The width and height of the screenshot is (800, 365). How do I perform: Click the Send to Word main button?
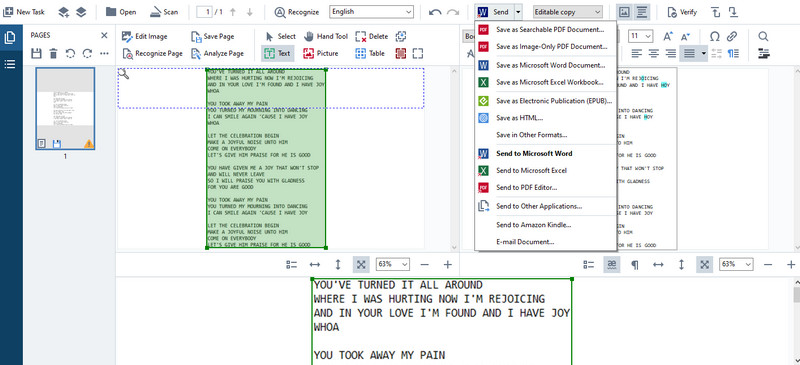tap(493, 12)
